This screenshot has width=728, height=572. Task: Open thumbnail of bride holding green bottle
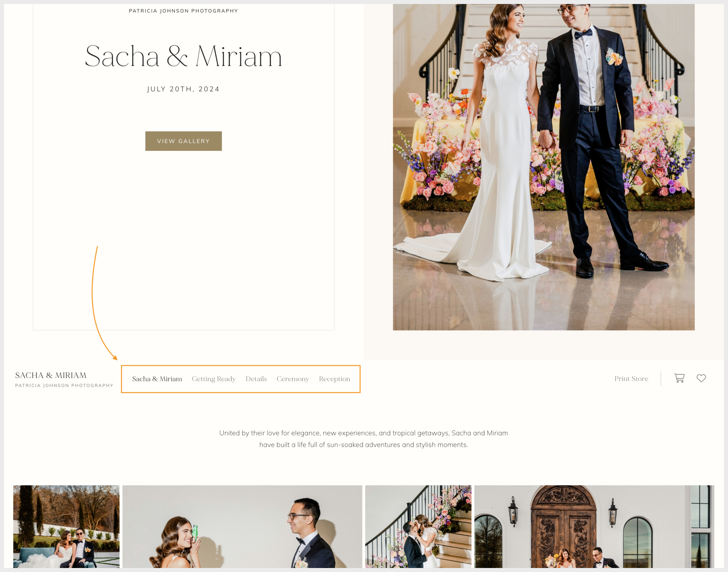tap(242, 526)
